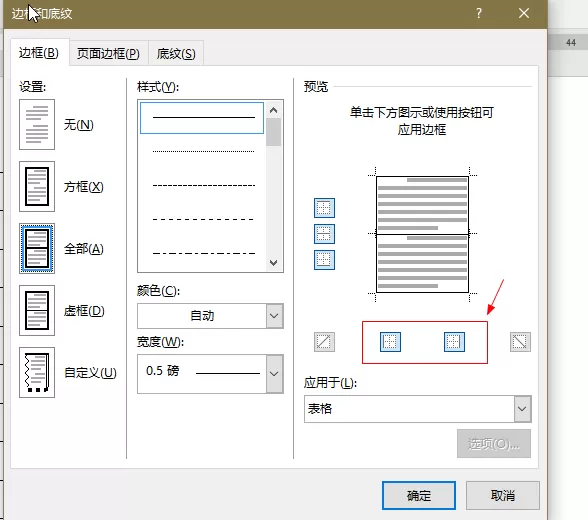Pick the 全部(A) all-borders setting icon
The image size is (588, 520).
point(37,249)
